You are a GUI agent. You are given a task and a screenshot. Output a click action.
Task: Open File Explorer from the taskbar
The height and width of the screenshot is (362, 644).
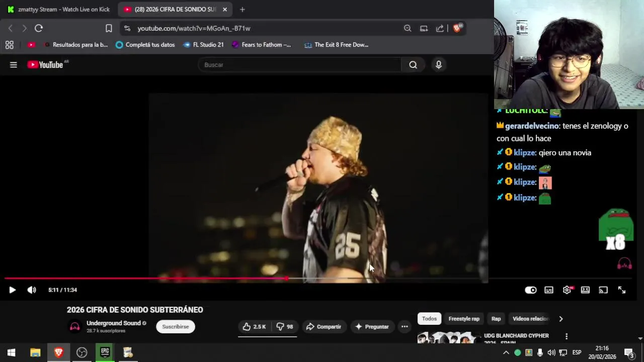click(x=35, y=352)
